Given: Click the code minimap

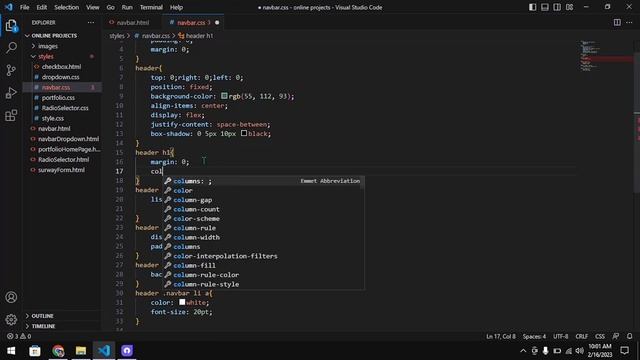Looking at the screenshot, I should tap(606, 56).
